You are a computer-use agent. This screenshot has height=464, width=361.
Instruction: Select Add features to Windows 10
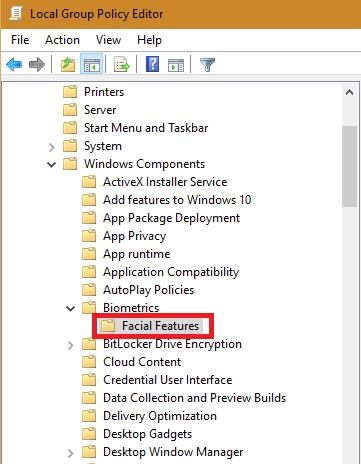177,200
